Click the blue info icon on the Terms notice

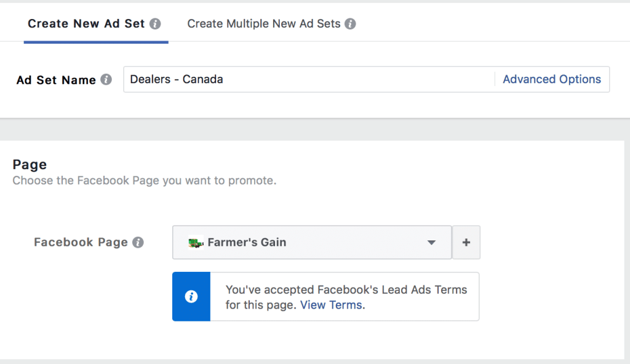coord(191,296)
